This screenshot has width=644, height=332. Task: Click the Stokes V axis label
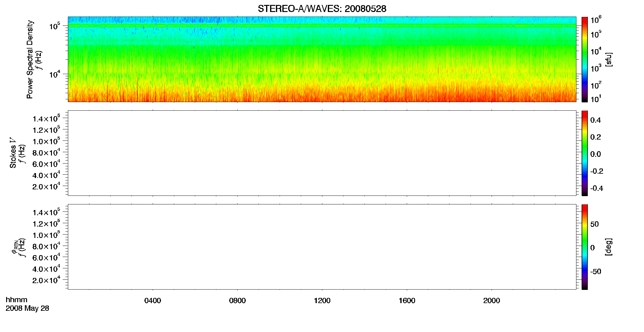click(13, 153)
